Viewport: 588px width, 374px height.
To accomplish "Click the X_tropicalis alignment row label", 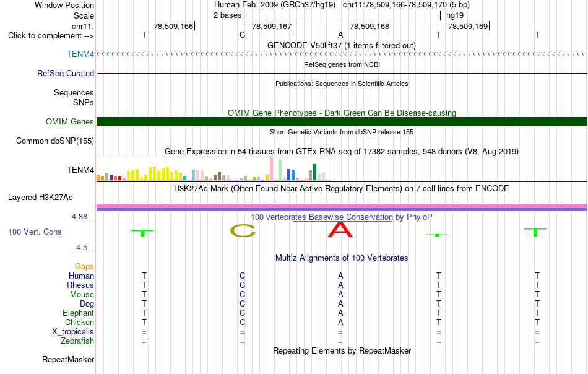I will pos(73,332).
